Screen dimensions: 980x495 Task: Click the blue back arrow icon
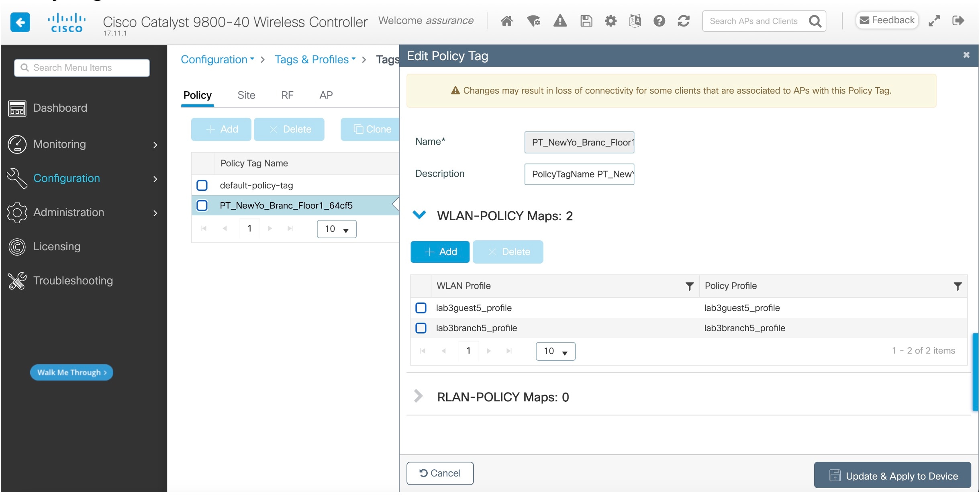[x=20, y=22]
